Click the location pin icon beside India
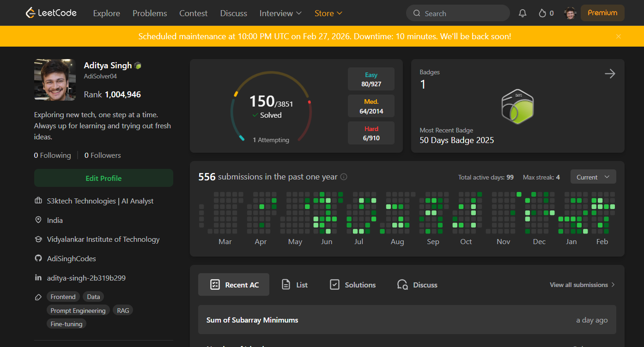Viewport: 644px width, 347px height. (38, 220)
